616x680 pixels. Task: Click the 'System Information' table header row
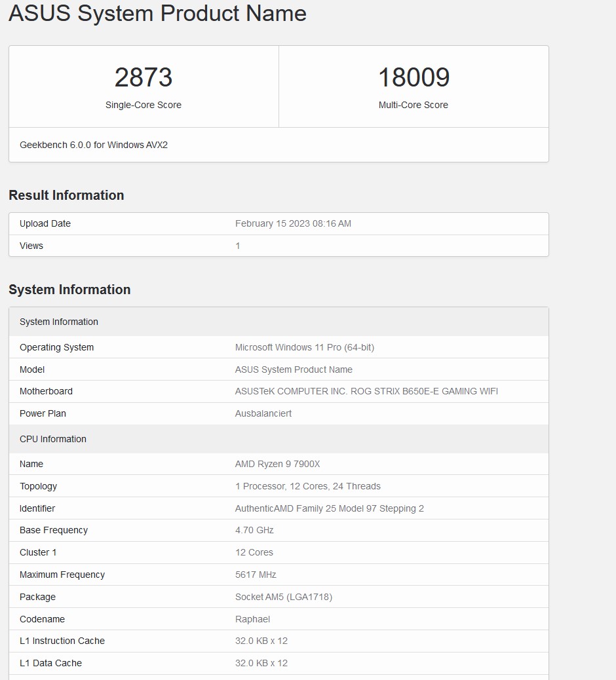pos(279,322)
